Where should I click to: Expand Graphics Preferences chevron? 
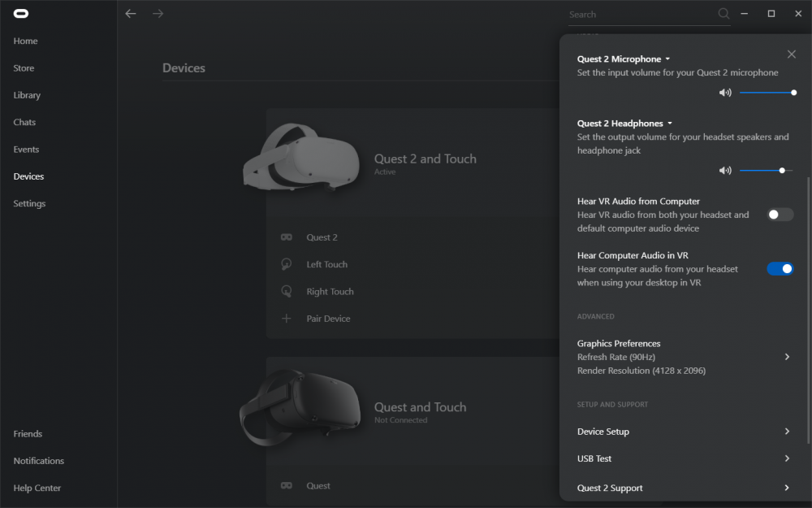click(x=787, y=357)
